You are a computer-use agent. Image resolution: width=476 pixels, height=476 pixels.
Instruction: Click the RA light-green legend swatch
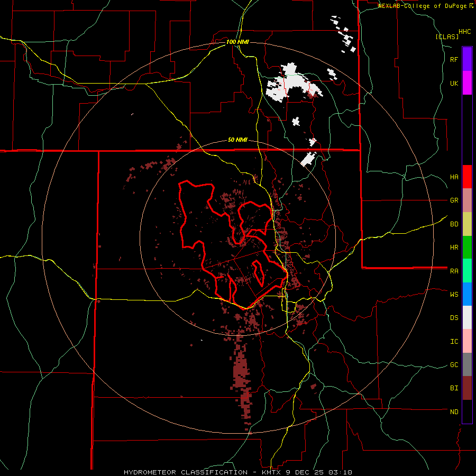467,271
